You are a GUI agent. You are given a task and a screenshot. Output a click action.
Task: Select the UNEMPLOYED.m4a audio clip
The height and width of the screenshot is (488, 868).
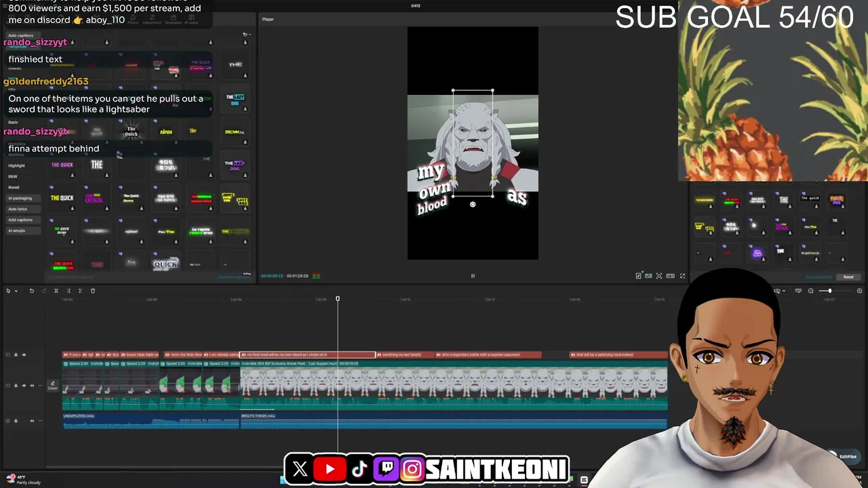coord(151,422)
